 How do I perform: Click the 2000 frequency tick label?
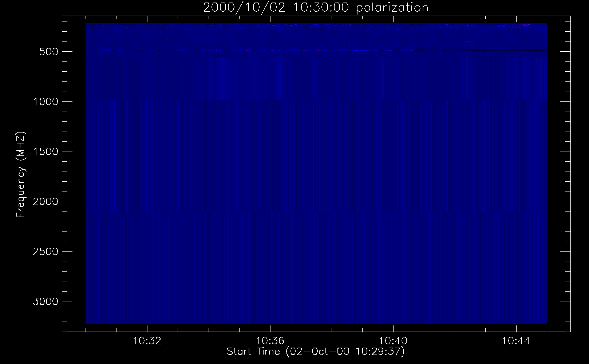[46, 201]
